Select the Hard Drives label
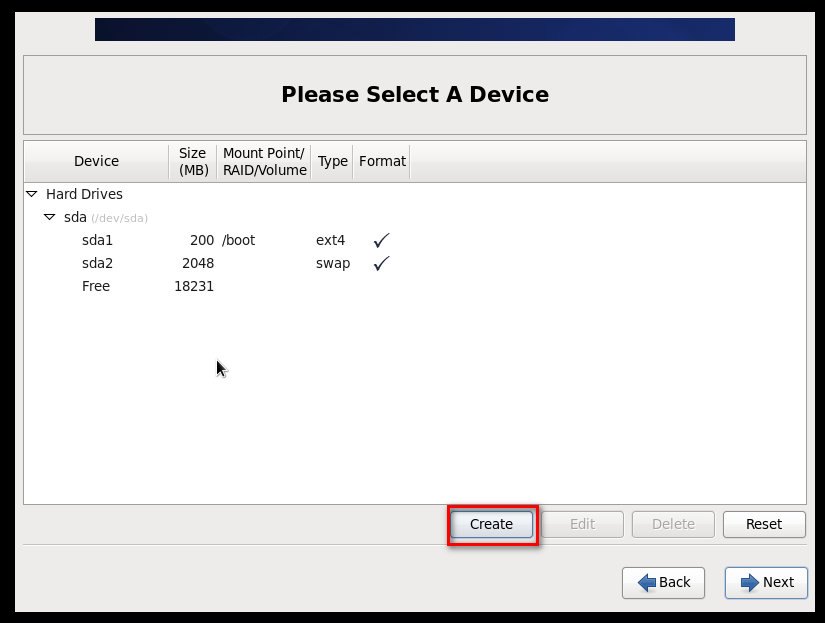This screenshot has width=825, height=623. point(84,194)
